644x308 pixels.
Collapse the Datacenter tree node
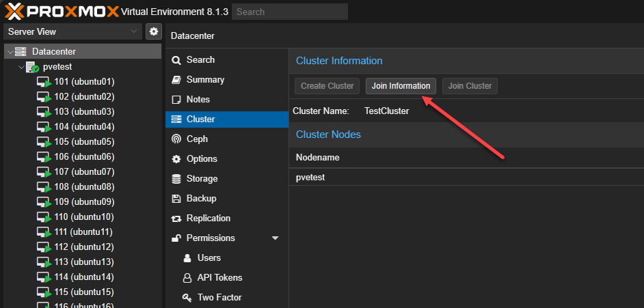point(10,52)
